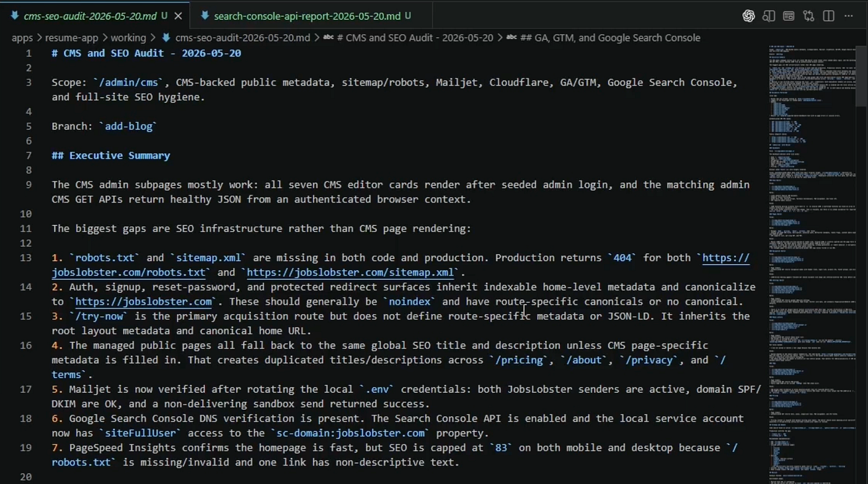Click the '`/about`' code text
The height and width of the screenshot is (484, 868).
tap(583, 360)
